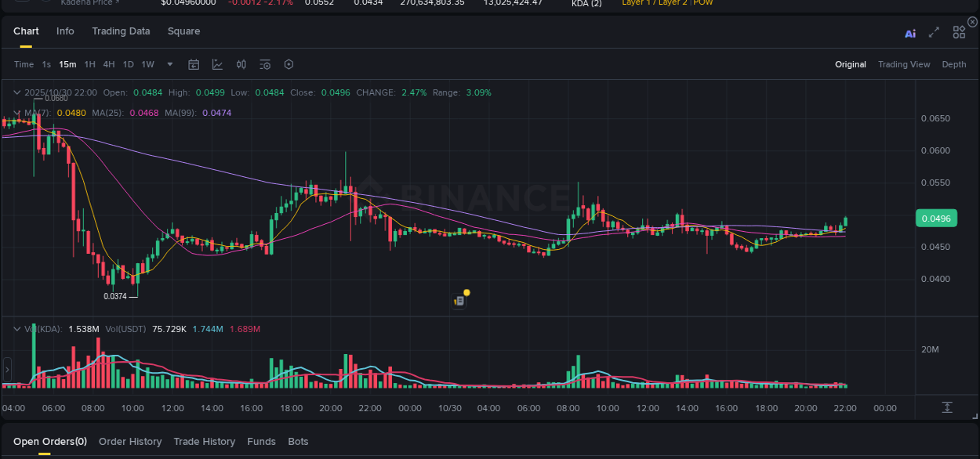The height and width of the screenshot is (459, 980).
Task: Open the extra timeframe dropdown arrow
Action: 169,64
